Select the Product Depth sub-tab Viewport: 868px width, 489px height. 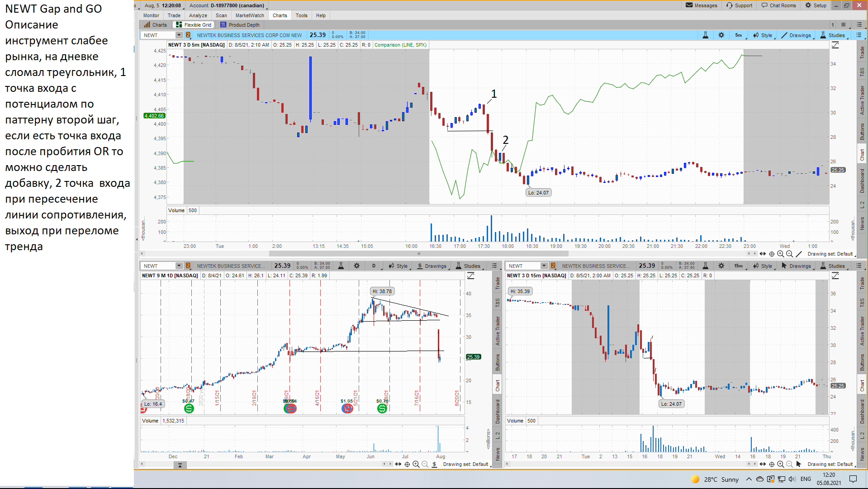tap(240, 25)
